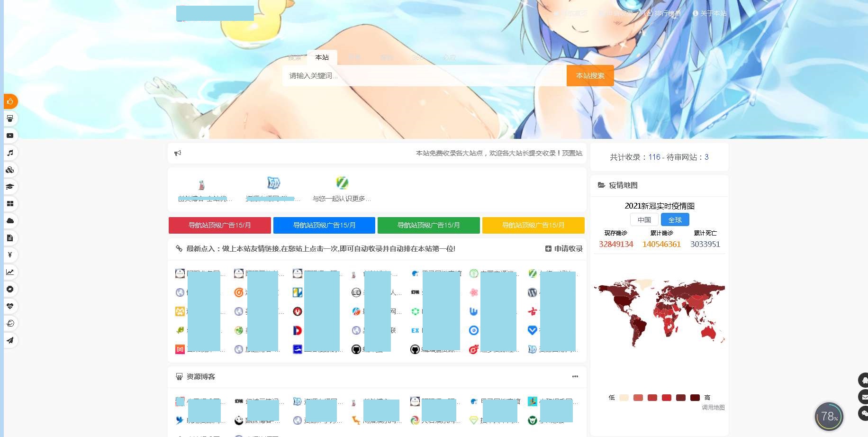Select the graduation cap sidebar icon
This screenshot has width=868, height=437.
[10, 187]
